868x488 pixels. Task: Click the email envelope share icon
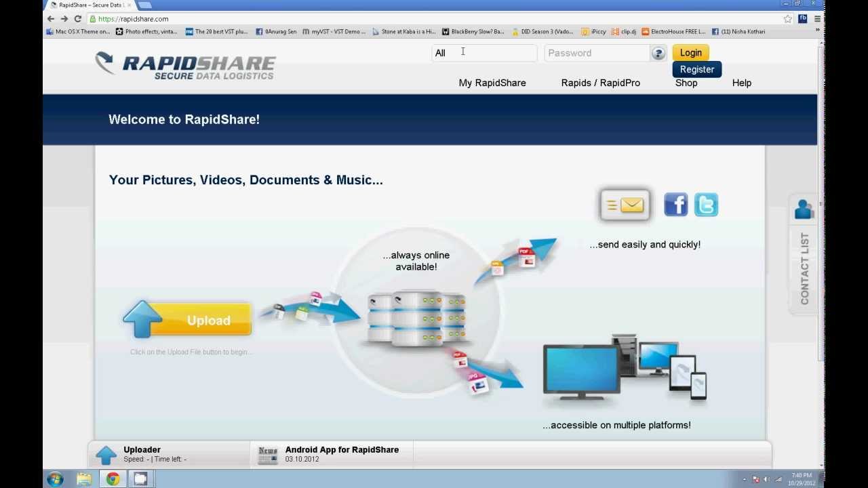tap(625, 205)
